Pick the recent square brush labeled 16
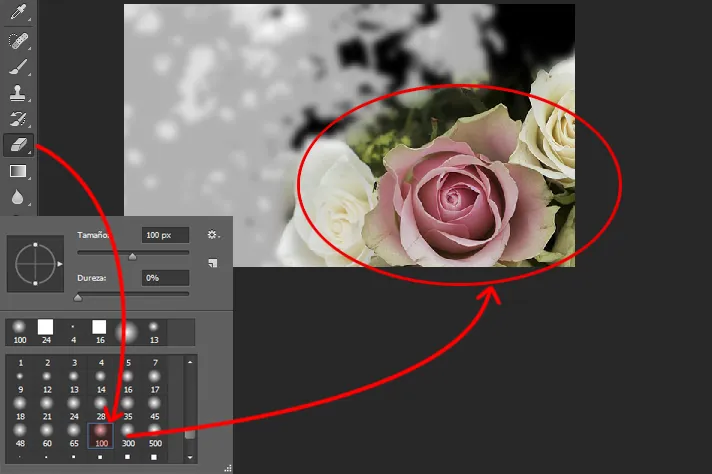The image size is (712, 474). pyautogui.click(x=100, y=332)
